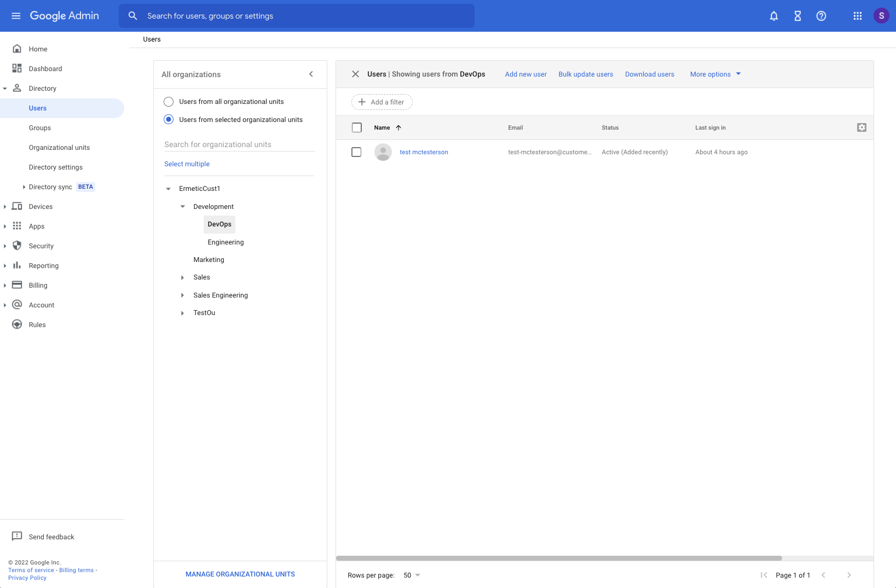Open Privacy Policy link

click(27, 578)
